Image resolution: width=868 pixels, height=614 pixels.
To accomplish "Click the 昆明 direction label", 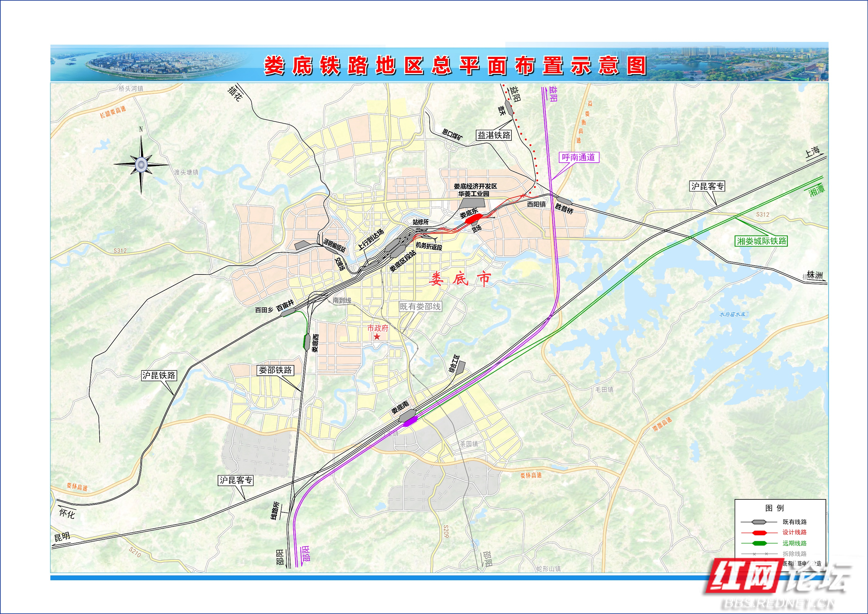I will tap(62, 537).
